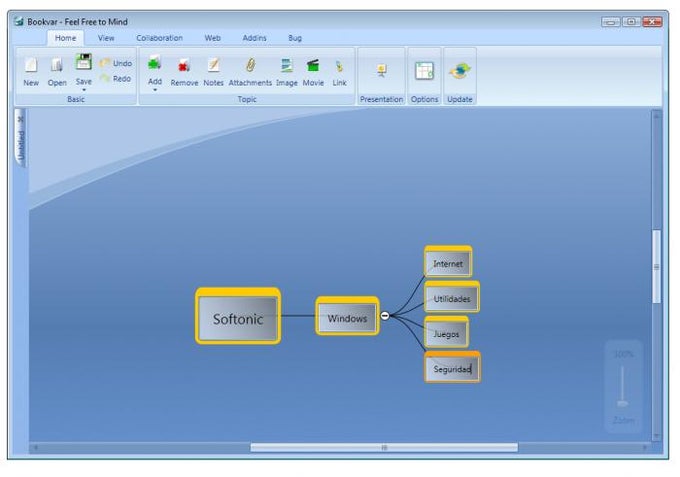Image resolution: width=680 pixels, height=477 pixels.
Task: Click the Bookvar app icon in title bar
Action: (19, 21)
